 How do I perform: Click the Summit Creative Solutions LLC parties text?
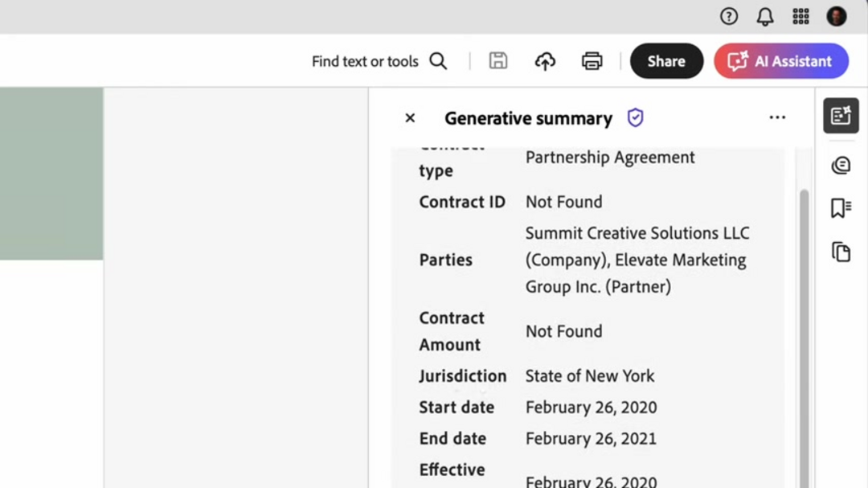[x=637, y=233]
